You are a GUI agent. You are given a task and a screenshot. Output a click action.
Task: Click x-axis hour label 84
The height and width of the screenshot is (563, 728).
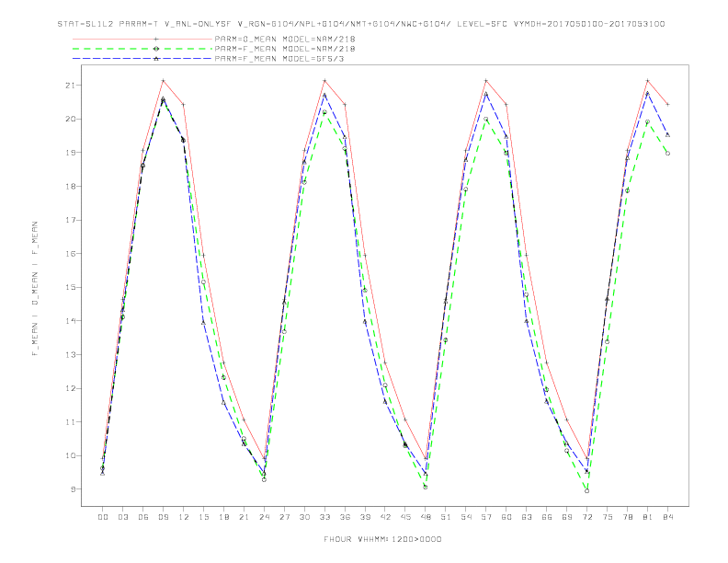coord(668,517)
